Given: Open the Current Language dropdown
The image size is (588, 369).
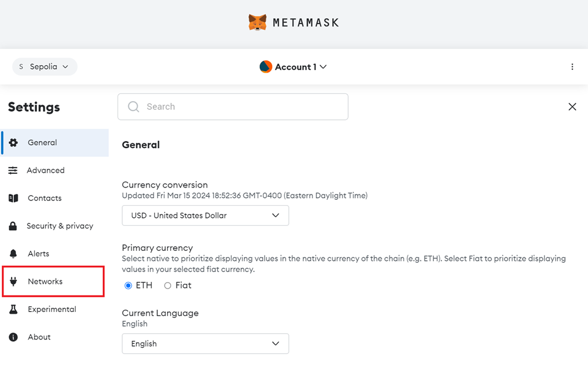Looking at the screenshot, I should click(205, 343).
